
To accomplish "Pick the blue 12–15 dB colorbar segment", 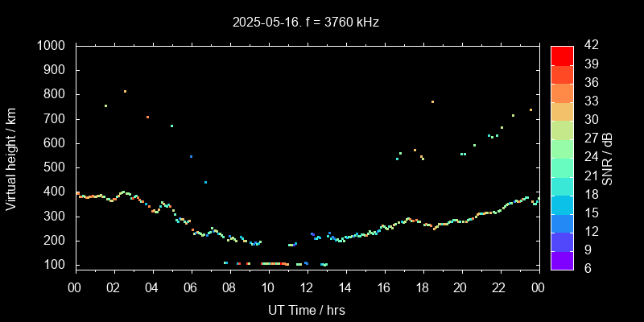I will (x=562, y=222).
